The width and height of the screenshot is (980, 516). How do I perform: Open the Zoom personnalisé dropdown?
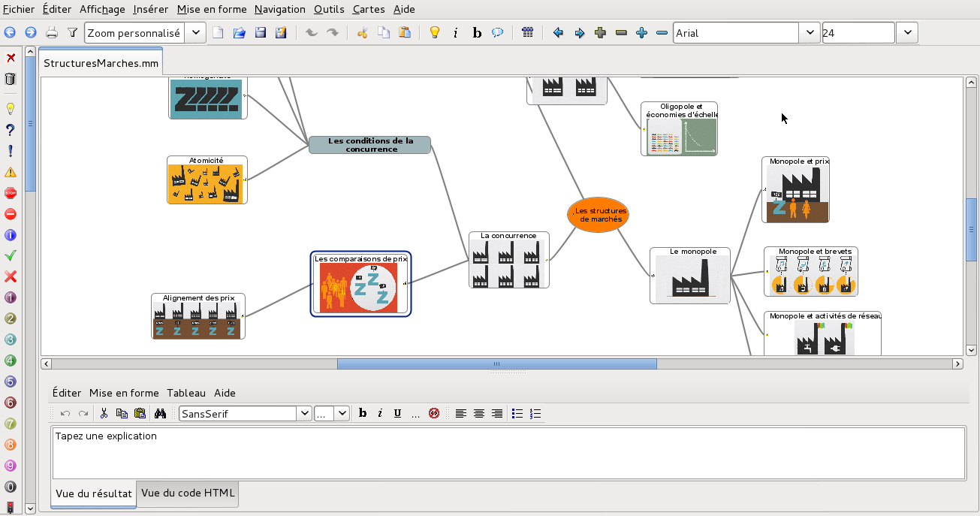[195, 32]
